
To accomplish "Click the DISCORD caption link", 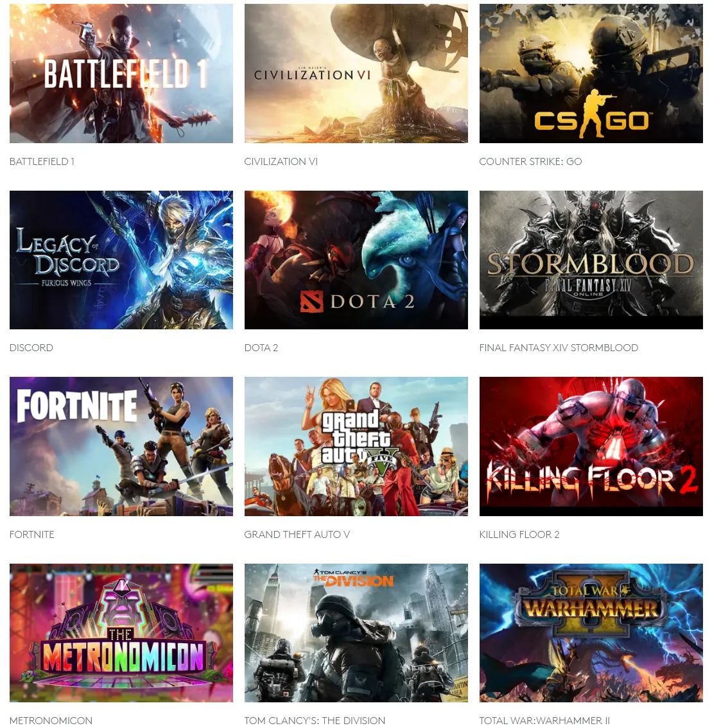I will click(31, 348).
